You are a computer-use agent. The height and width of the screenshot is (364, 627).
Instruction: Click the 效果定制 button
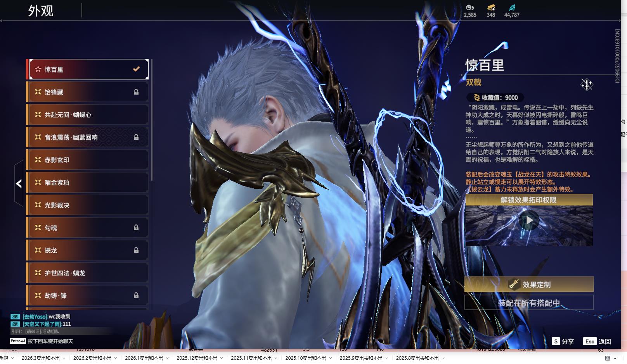tap(529, 284)
